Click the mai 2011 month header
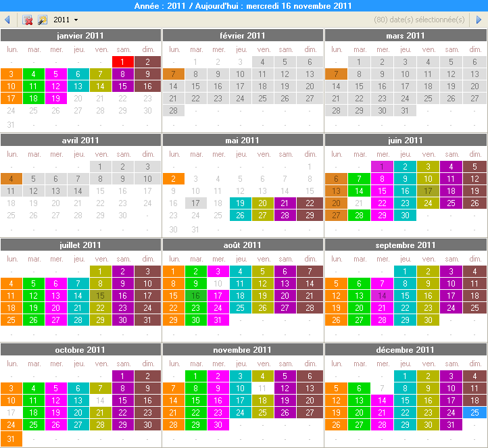Image resolution: width=488 pixels, height=448 pixels. click(243, 141)
